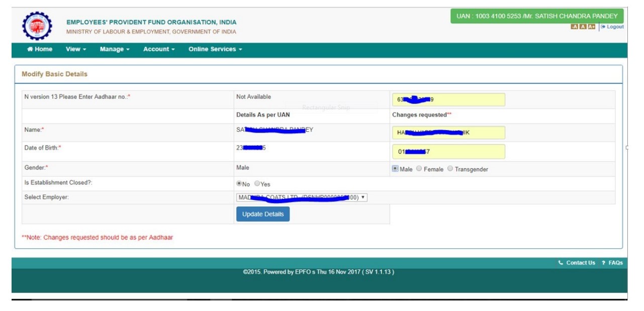This screenshot has width=644, height=311.
Task: Select the Female gender radio button
Action: pyautogui.click(x=419, y=169)
